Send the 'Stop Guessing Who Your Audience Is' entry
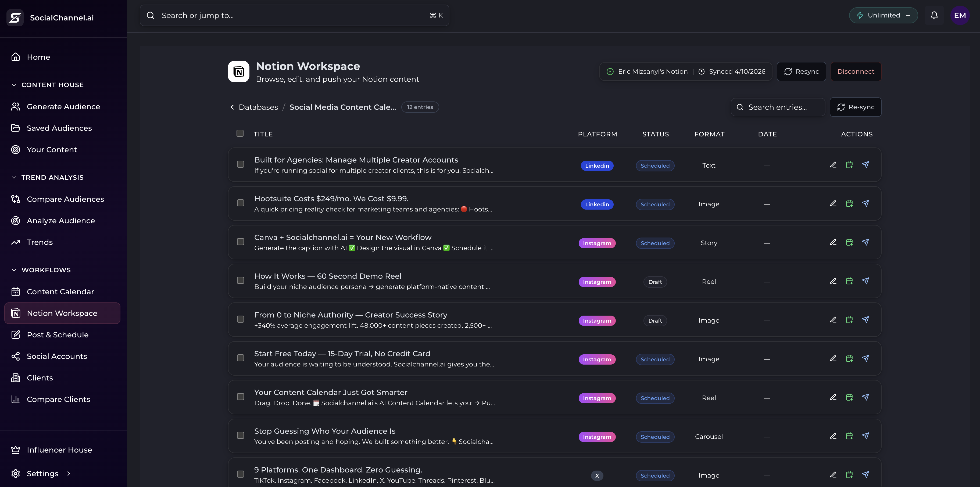980x487 pixels. click(865, 436)
